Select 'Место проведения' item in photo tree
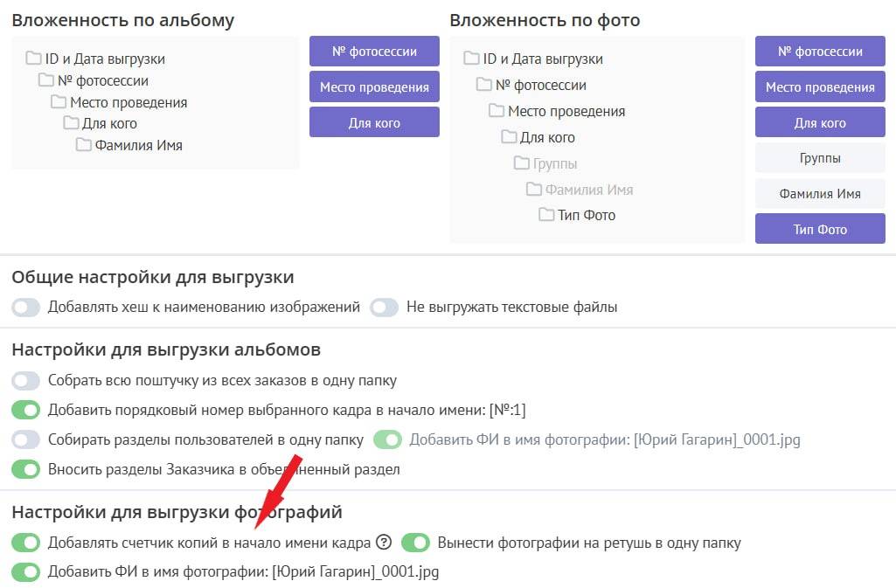 [566, 111]
